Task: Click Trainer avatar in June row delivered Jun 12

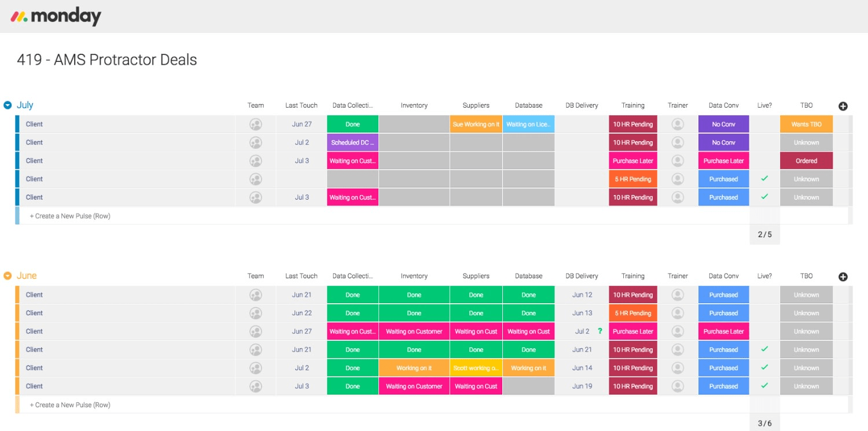Action: [678, 295]
